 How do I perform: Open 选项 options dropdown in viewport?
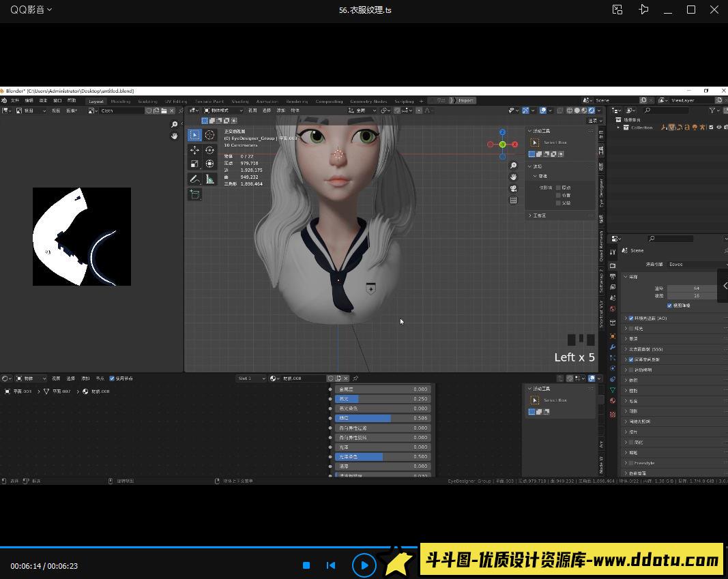point(595,121)
